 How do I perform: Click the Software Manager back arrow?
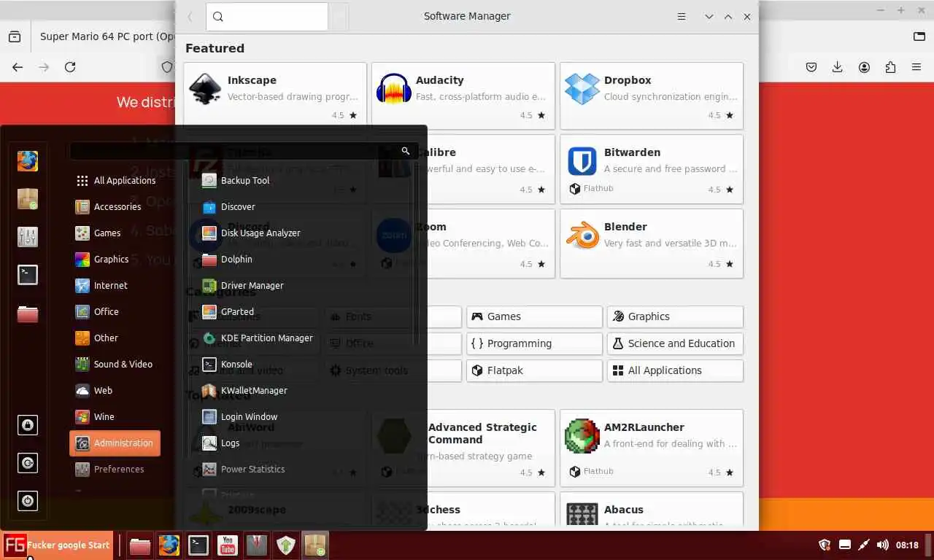[190, 17]
